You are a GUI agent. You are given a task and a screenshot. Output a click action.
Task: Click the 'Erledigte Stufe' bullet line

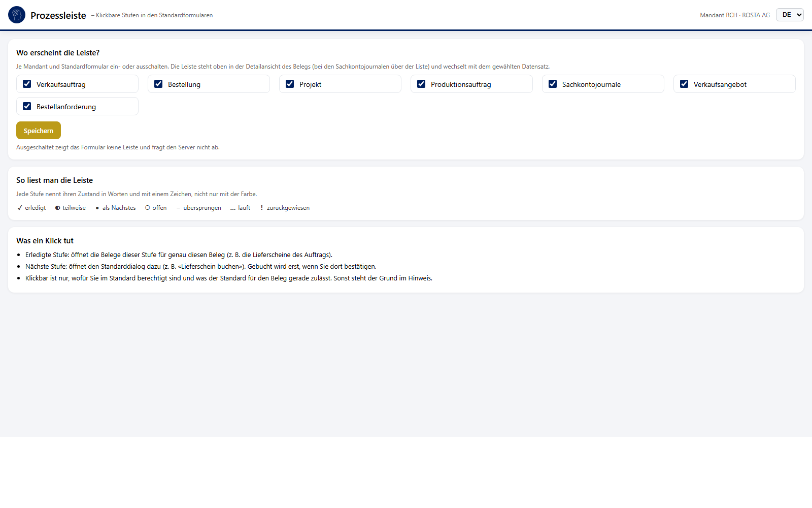[x=179, y=255]
